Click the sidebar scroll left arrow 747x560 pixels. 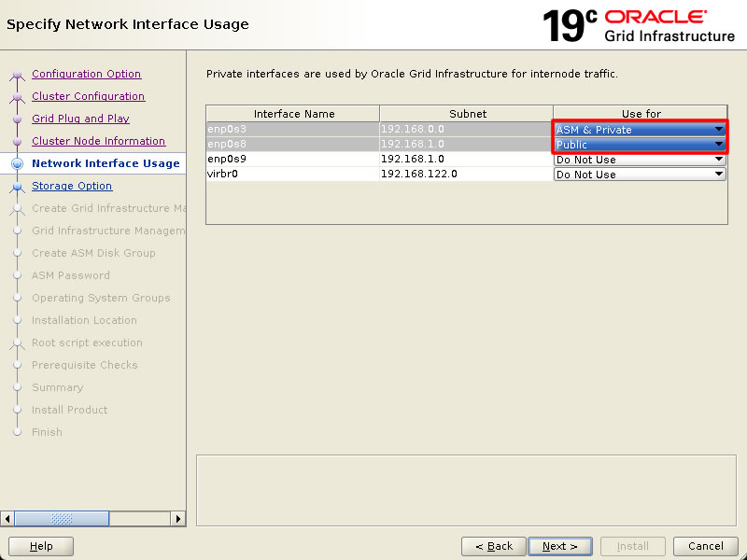point(7,519)
